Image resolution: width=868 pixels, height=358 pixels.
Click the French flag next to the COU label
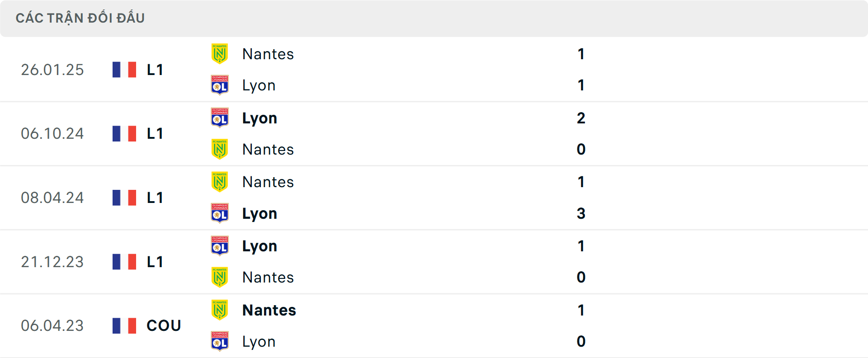click(x=124, y=325)
